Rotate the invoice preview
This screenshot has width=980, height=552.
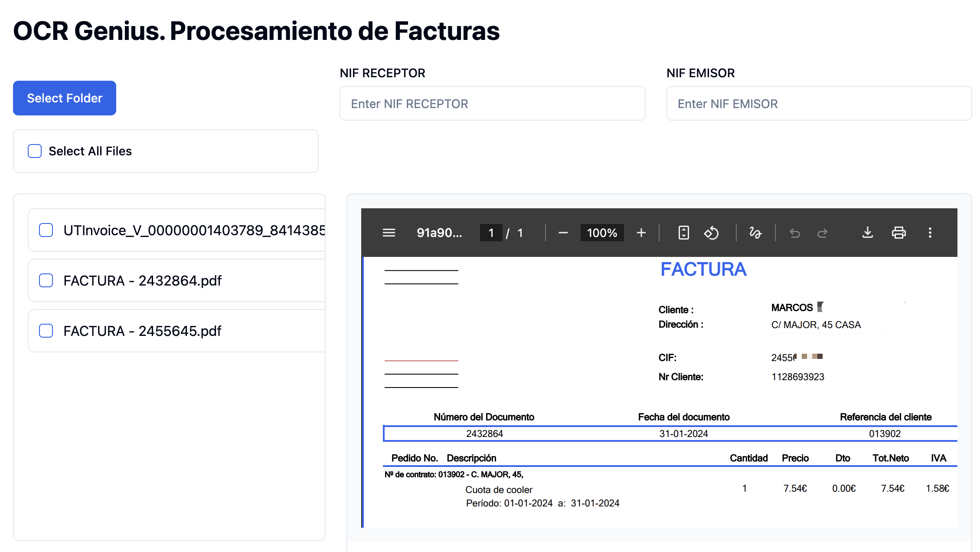(x=712, y=233)
